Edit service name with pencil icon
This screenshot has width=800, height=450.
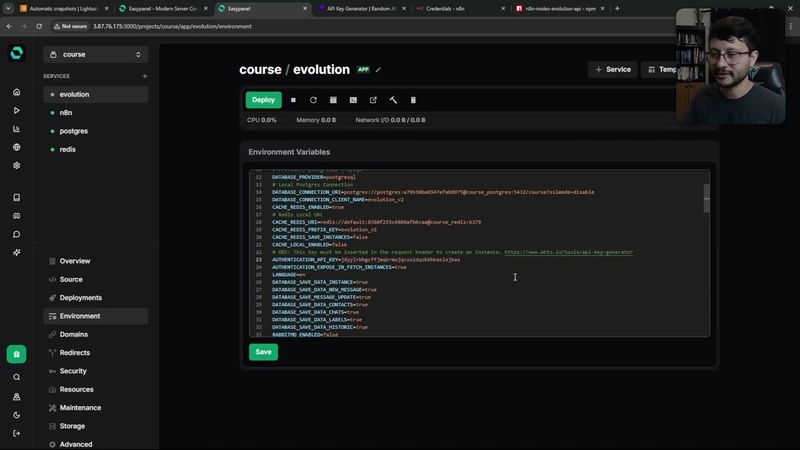pos(378,70)
